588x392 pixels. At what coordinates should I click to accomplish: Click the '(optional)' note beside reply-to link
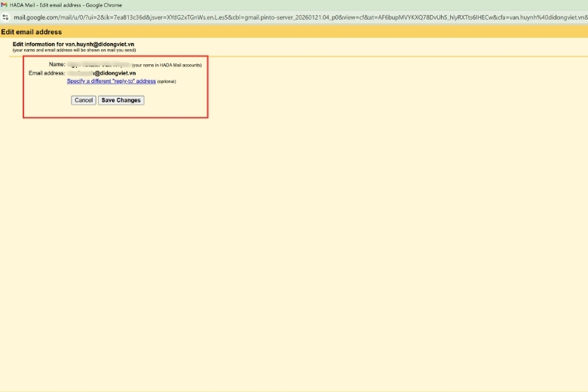pyautogui.click(x=167, y=81)
